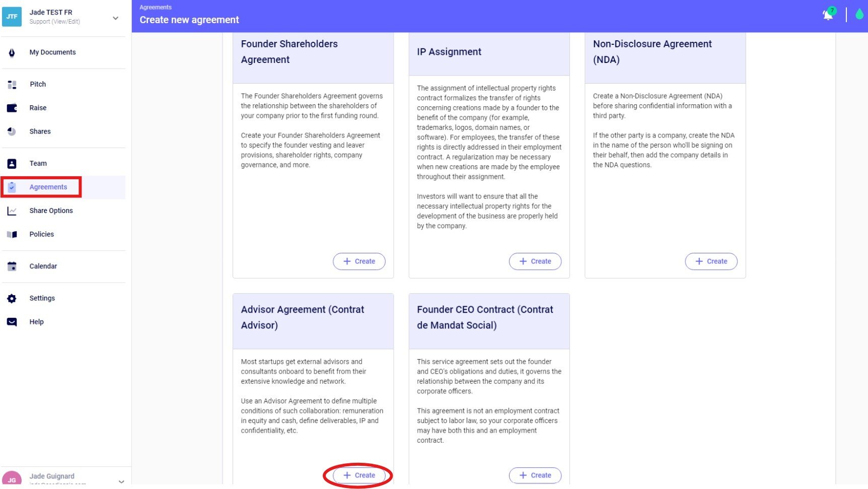Click the Team contact icon

coord(12,164)
